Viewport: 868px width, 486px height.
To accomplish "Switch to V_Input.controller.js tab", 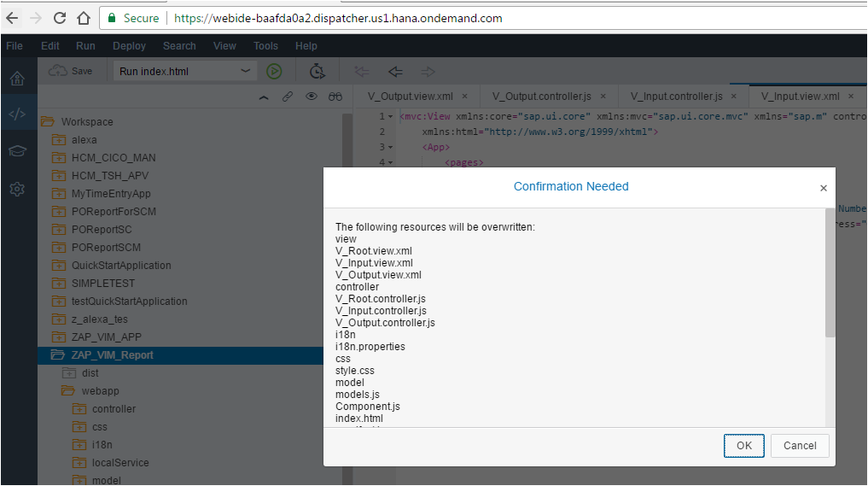I will click(677, 97).
